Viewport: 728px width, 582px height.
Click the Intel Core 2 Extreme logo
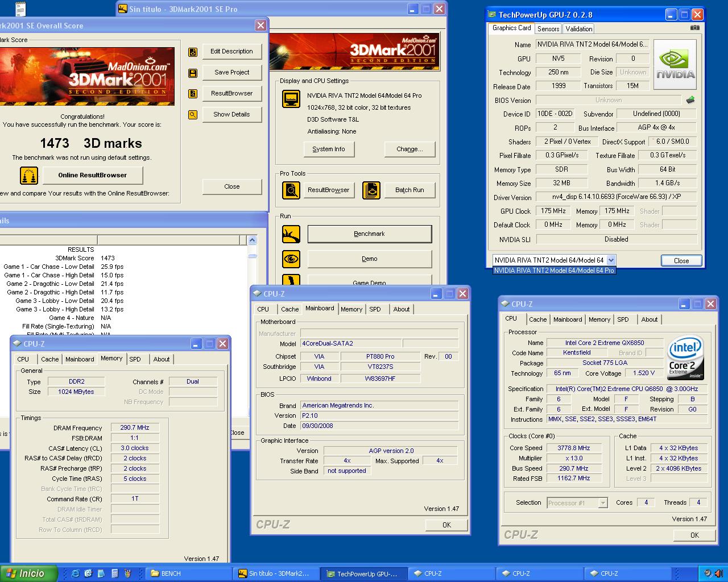pos(685,358)
